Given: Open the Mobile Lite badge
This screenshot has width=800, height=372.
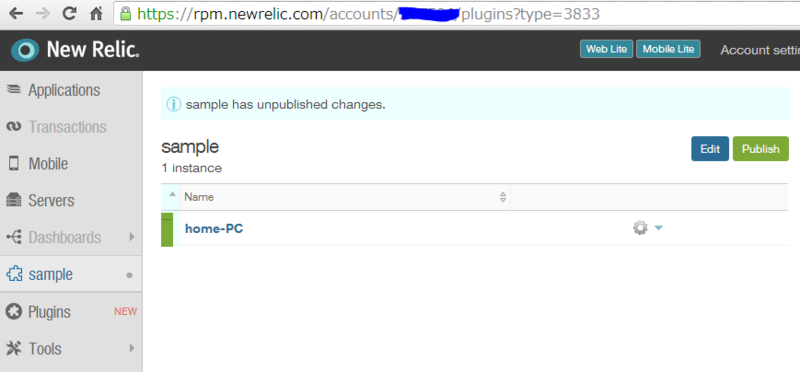Looking at the screenshot, I should coord(668,49).
